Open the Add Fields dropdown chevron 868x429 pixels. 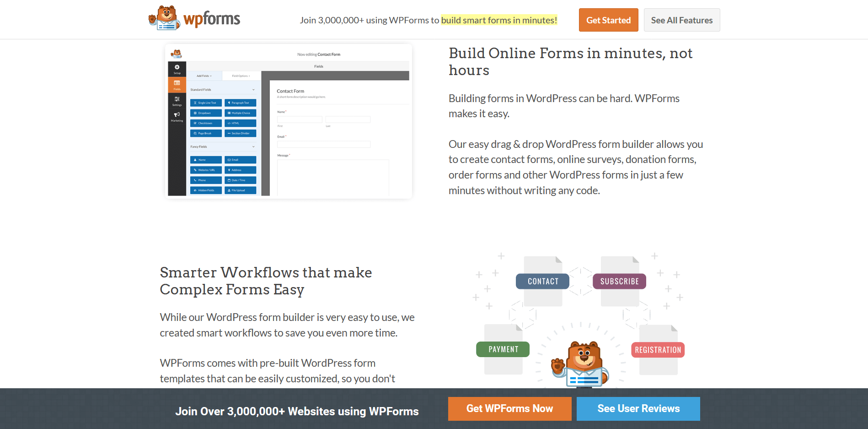pos(211,76)
